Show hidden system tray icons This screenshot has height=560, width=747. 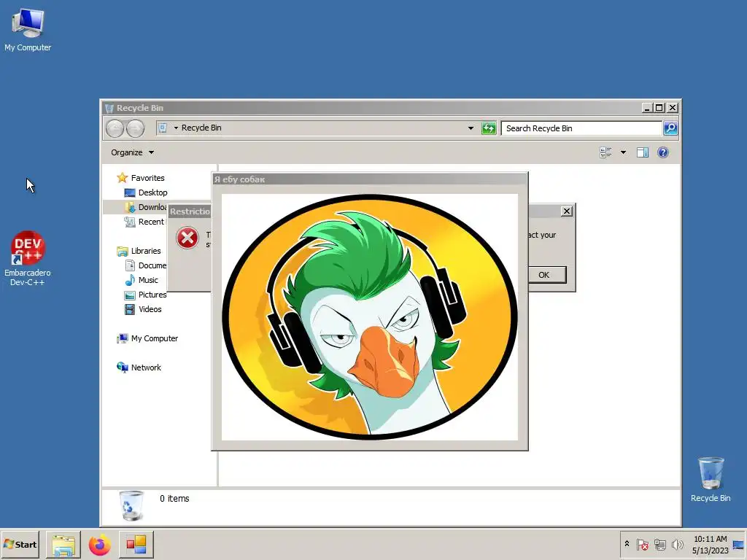click(x=627, y=544)
